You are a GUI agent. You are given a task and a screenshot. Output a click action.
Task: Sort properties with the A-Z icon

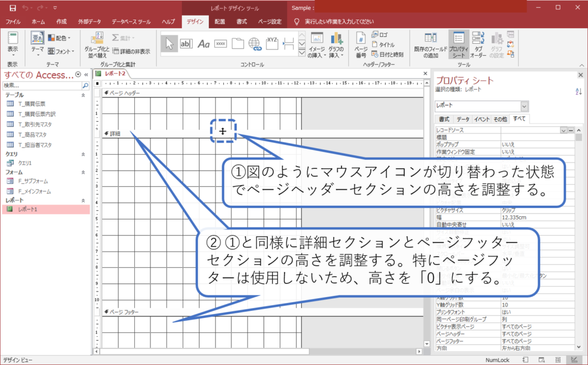click(x=578, y=91)
